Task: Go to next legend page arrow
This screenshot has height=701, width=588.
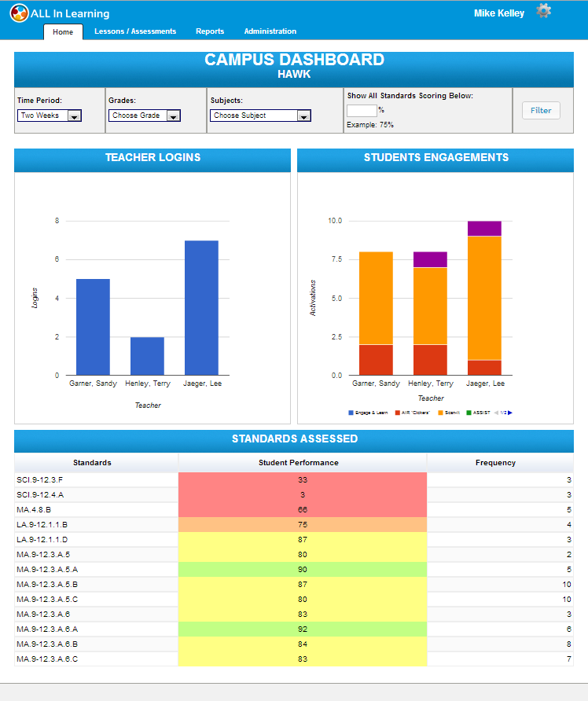Action: pyautogui.click(x=510, y=413)
